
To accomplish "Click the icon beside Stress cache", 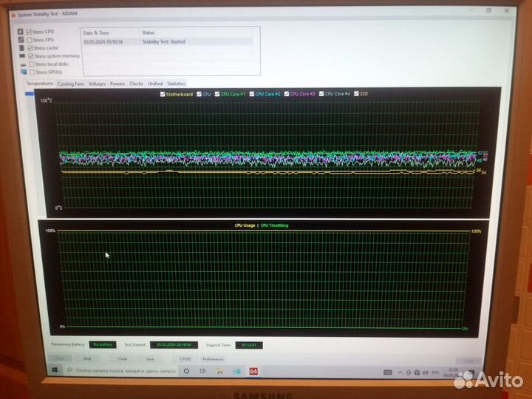I will [x=21, y=48].
